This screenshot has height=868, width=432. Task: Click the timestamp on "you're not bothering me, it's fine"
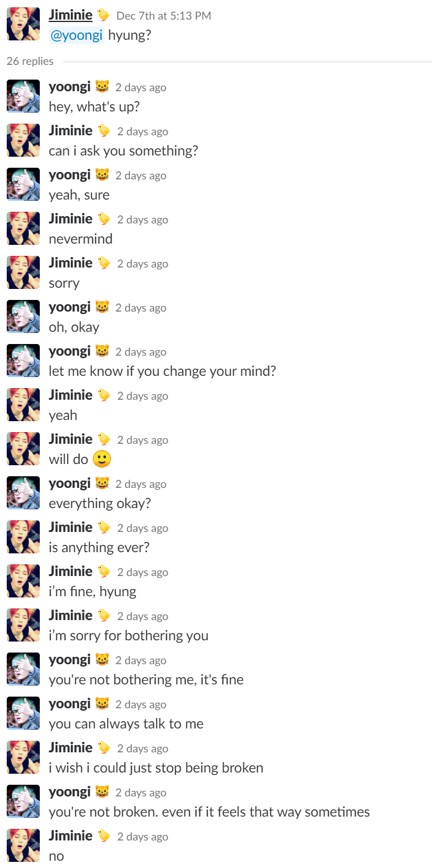pyautogui.click(x=141, y=660)
